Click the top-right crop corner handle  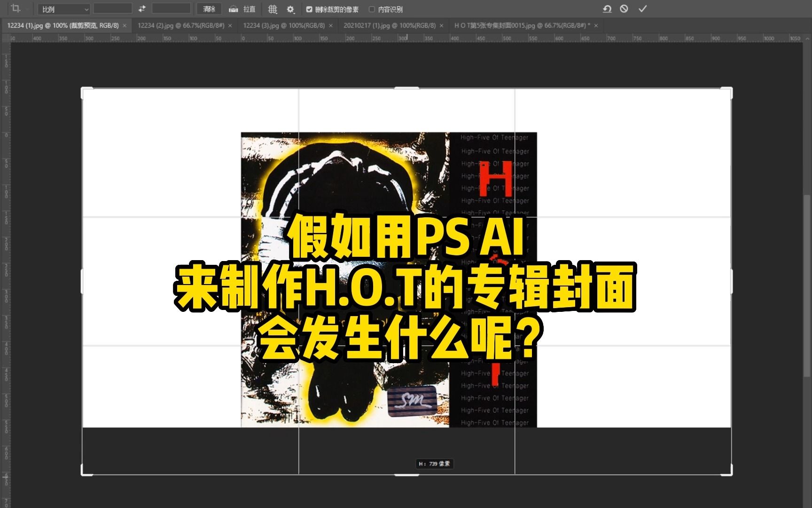tap(730, 89)
